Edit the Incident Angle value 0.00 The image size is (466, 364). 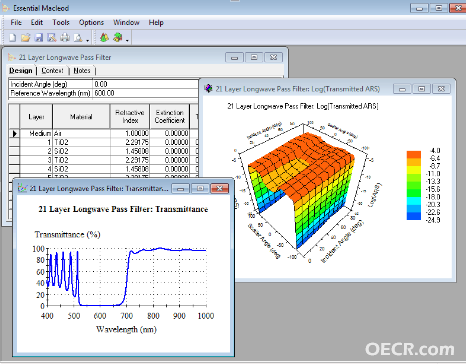click(x=146, y=84)
